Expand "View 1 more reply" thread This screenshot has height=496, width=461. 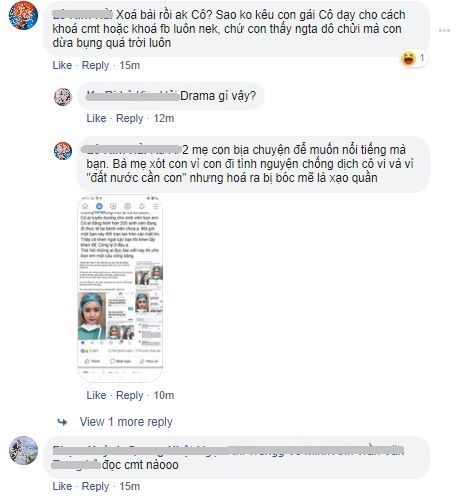click(x=126, y=422)
